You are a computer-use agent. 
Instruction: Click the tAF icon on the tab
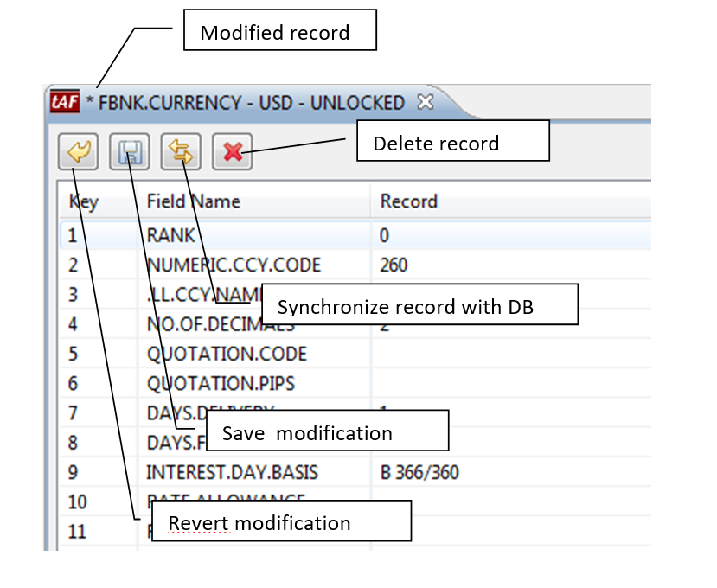tap(65, 103)
